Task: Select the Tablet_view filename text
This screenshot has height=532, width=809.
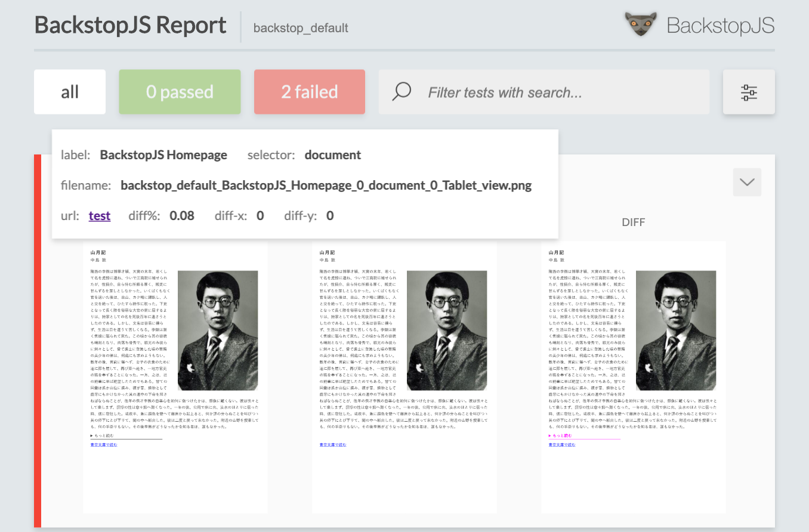Action: click(326, 185)
